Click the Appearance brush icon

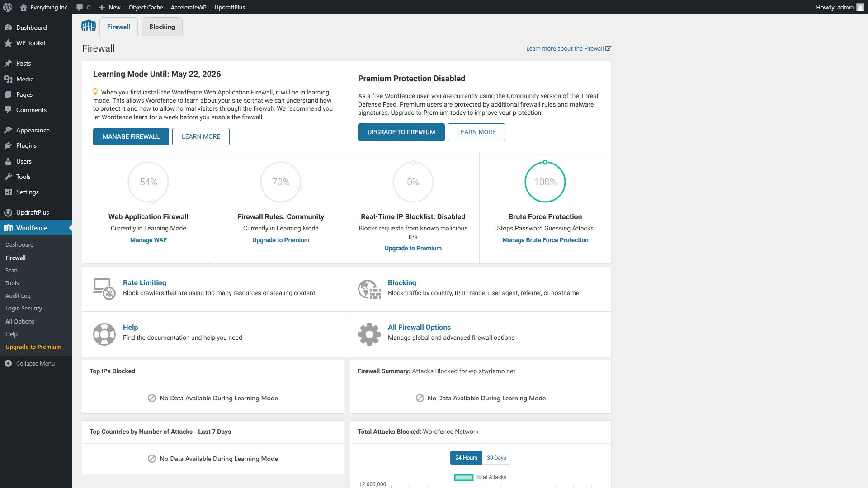click(x=8, y=130)
